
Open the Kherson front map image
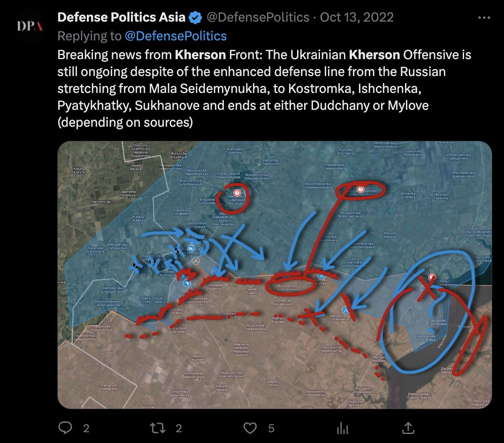pos(275,275)
